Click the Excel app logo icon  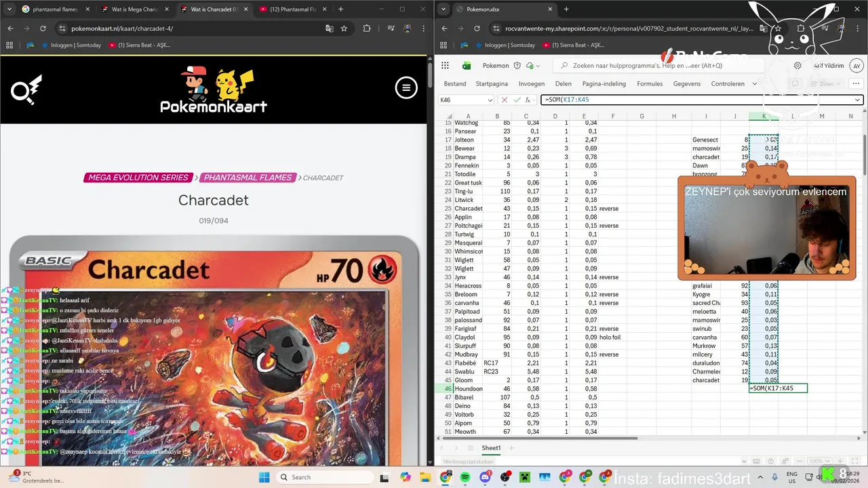467,66
